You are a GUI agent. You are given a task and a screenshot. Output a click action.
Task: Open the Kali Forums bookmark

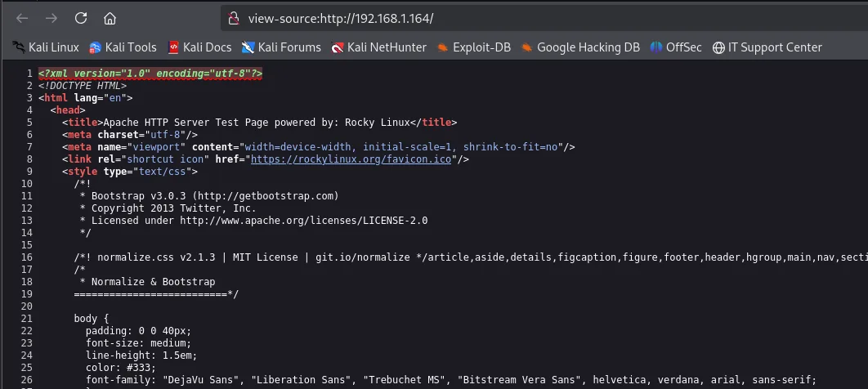click(281, 47)
